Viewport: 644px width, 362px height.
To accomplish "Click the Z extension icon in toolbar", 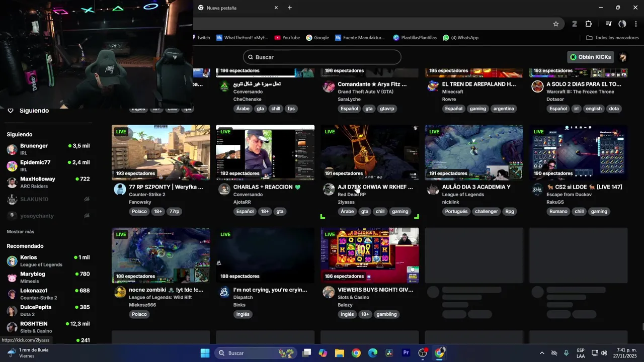I will pos(574,24).
